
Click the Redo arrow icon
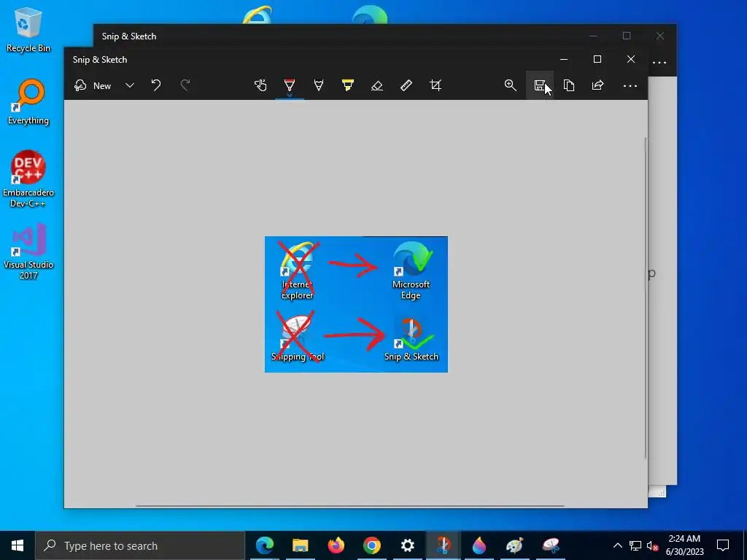185,85
